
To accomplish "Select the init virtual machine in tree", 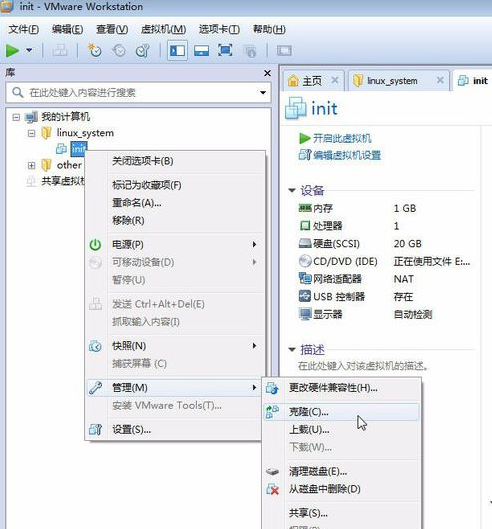I will pos(79,149).
